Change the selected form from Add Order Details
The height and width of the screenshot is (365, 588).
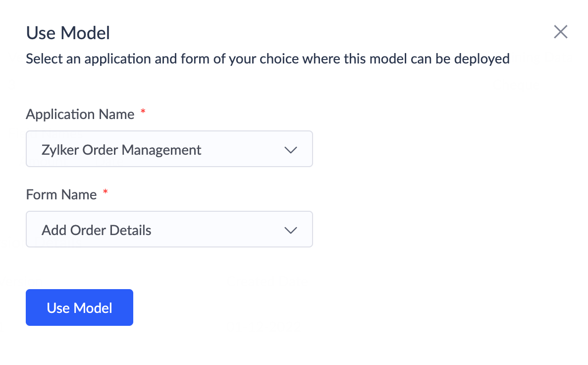click(169, 229)
